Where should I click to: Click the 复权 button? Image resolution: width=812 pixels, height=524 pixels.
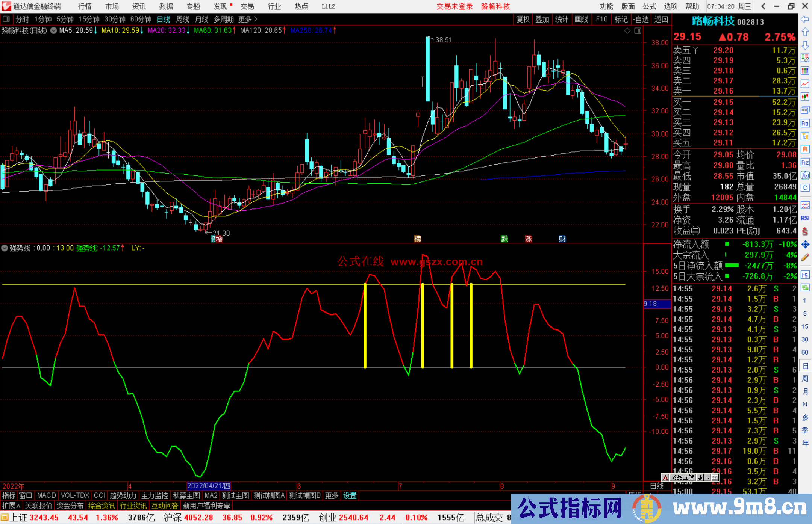[523, 19]
